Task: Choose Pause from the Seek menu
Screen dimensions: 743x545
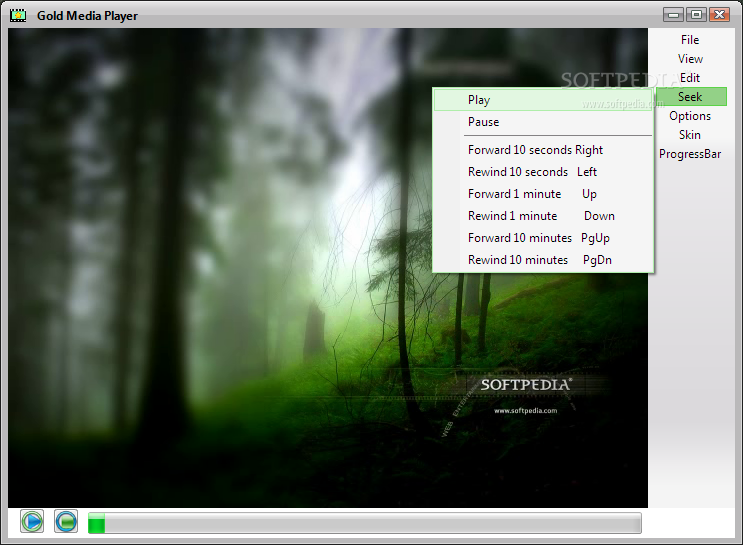Action: point(543,122)
